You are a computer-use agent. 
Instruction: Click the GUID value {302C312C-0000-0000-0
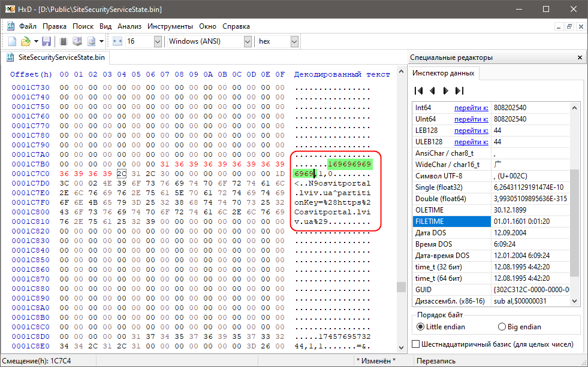click(532, 290)
